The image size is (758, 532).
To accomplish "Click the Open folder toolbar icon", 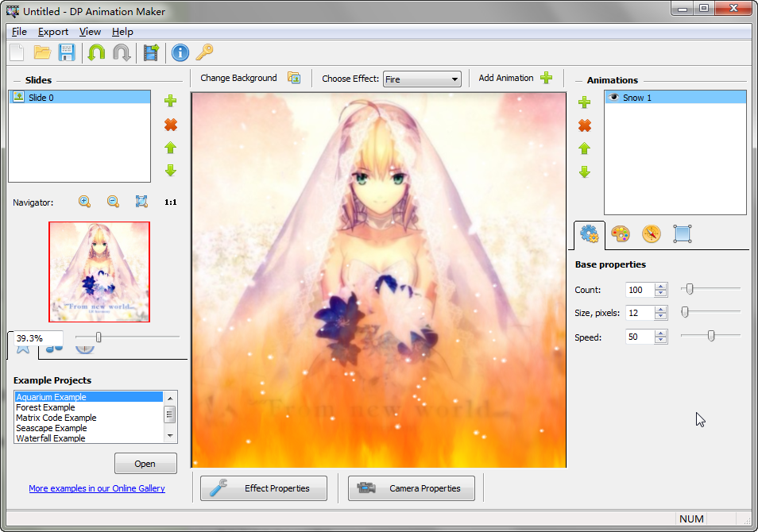I will [x=42, y=53].
